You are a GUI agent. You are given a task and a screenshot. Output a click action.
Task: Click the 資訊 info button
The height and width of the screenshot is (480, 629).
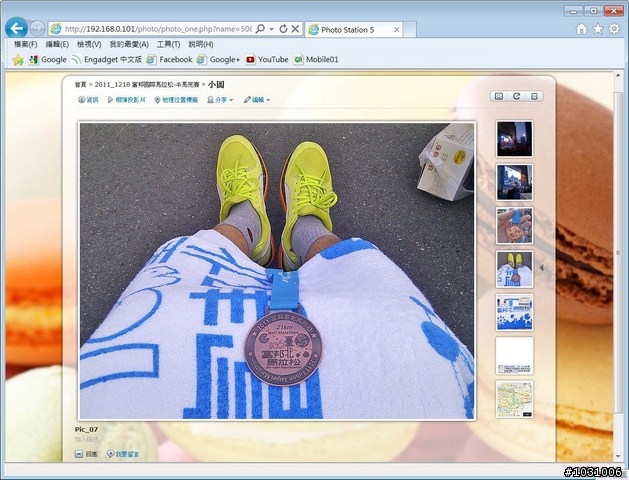(88, 100)
